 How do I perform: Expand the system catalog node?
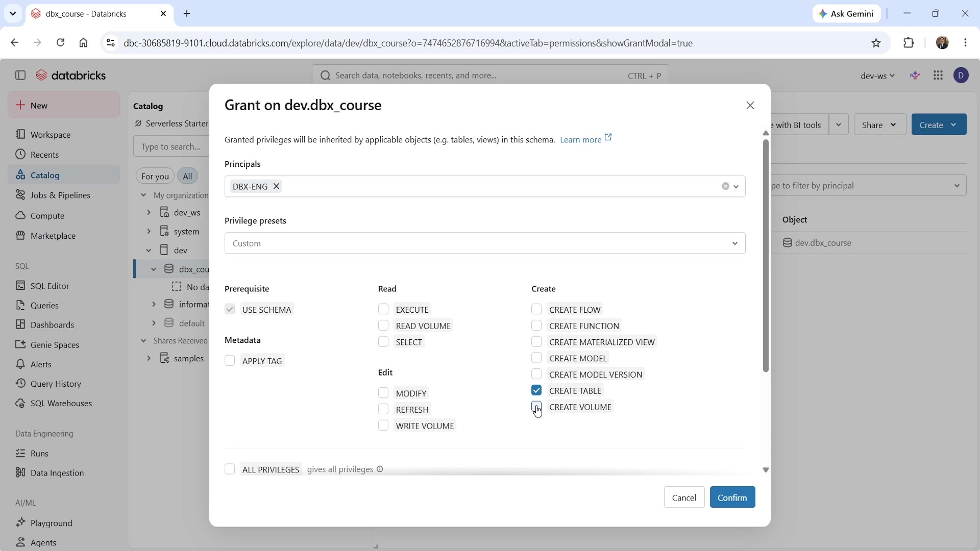149,231
